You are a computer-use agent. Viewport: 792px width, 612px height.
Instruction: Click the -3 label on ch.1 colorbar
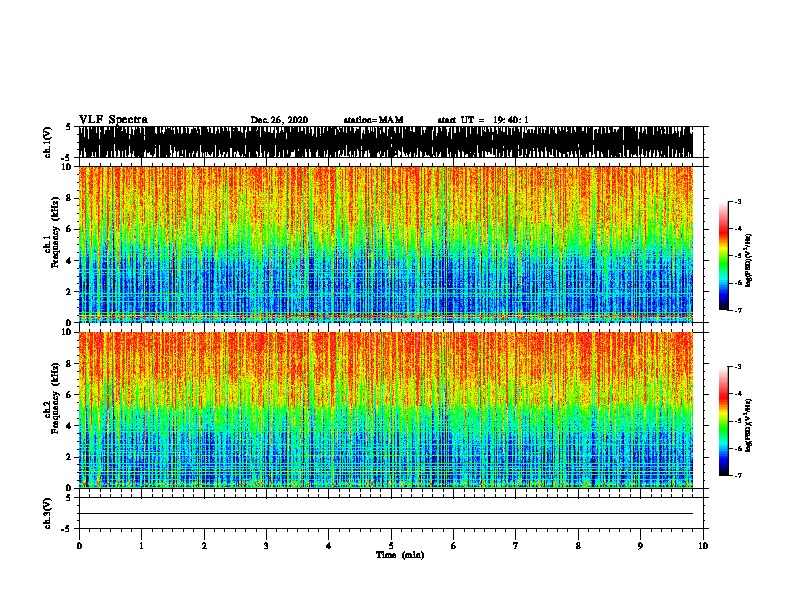pos(737,201)
